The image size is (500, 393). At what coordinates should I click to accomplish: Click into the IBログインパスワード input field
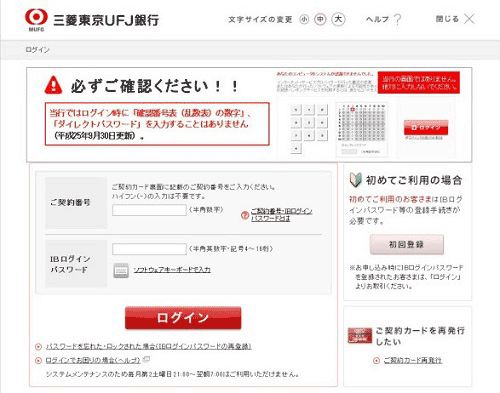pos(149,249)
